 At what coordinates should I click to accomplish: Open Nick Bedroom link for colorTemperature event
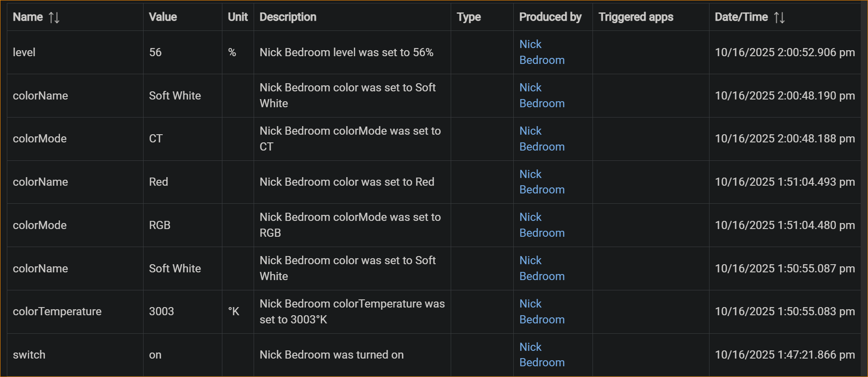pyautogui.click(x=542, y=311)
